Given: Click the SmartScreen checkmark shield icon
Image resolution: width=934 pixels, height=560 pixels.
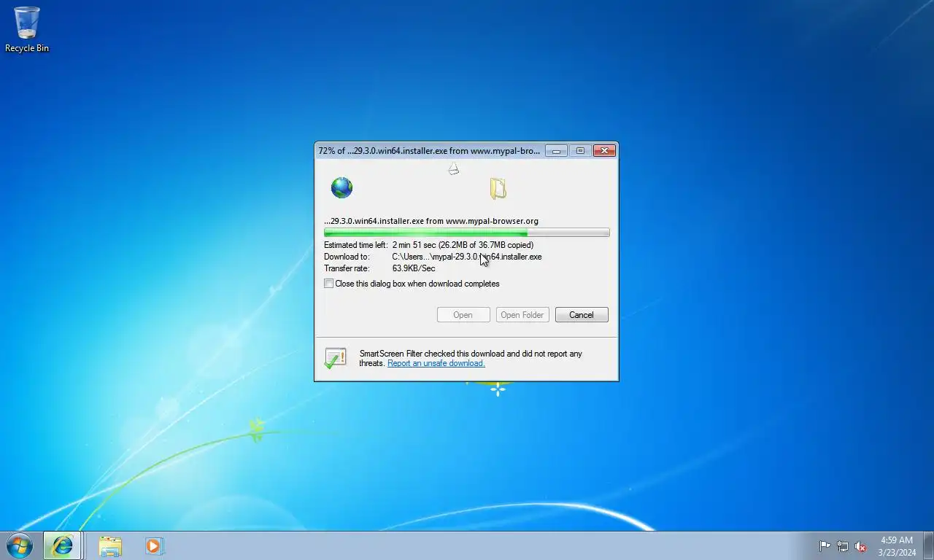Looking at the screenshot, I should coord(335,358).
